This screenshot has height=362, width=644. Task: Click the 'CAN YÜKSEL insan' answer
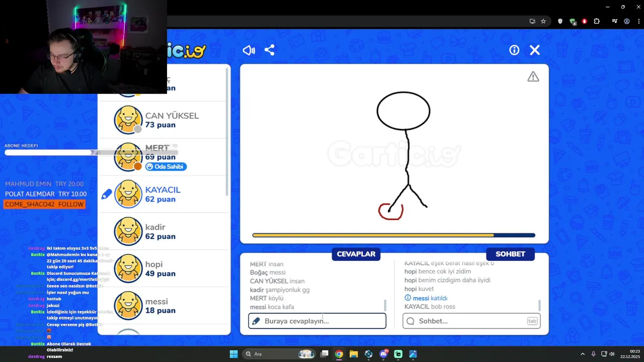pyautogui.click(x=277, y=281)
